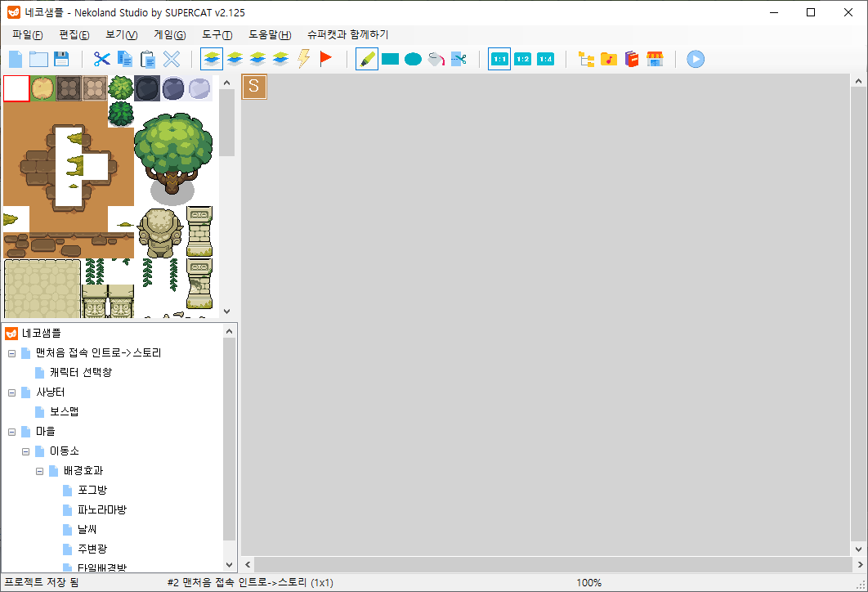
Task: Click map canvas horizontal scroll right arrow
Action: (x=860, y=565)
